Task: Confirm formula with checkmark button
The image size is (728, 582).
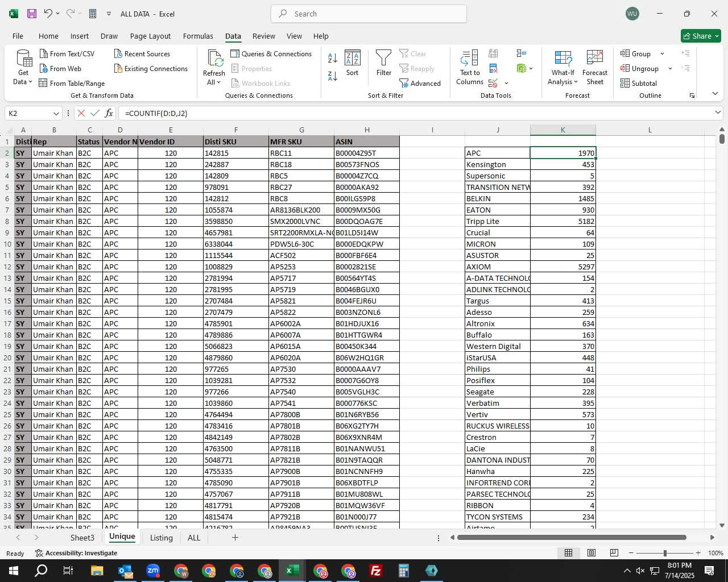Action: coord(95,113)
